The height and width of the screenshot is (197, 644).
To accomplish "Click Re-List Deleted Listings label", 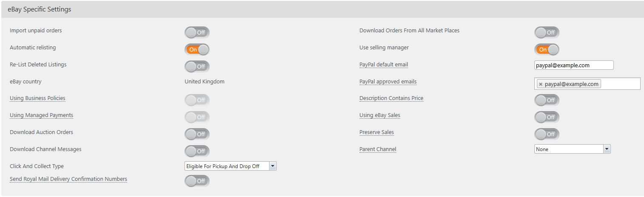I will tap(38, 65).
